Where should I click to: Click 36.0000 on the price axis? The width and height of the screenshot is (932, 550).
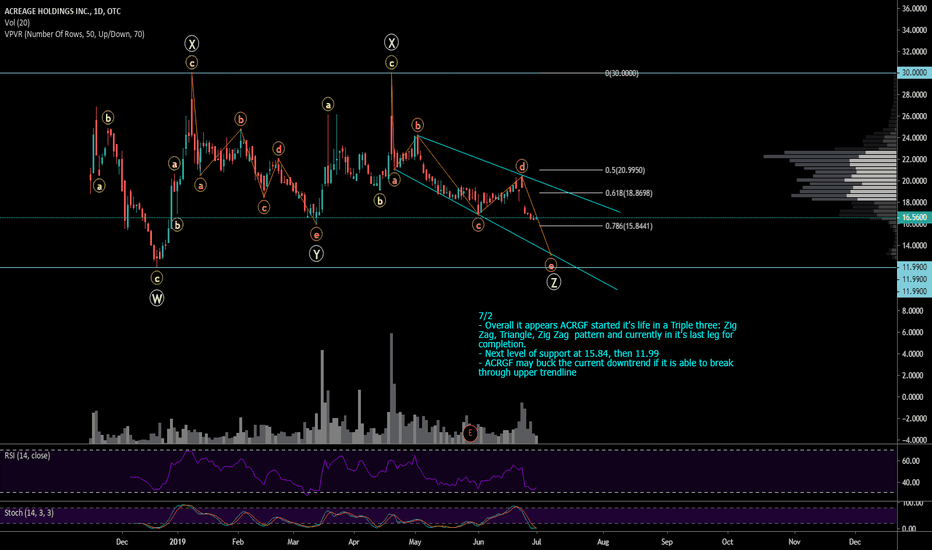tap(914, 8)
